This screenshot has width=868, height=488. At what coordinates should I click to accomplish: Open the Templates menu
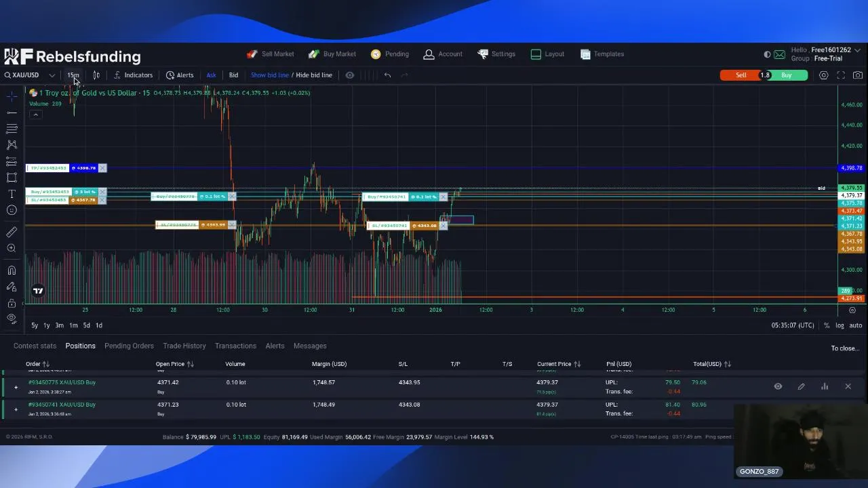pos(602,54)
